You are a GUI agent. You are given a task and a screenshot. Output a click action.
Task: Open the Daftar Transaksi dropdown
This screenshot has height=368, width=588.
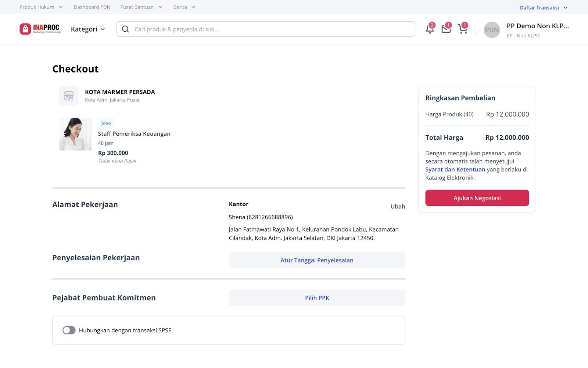point(544,7)
